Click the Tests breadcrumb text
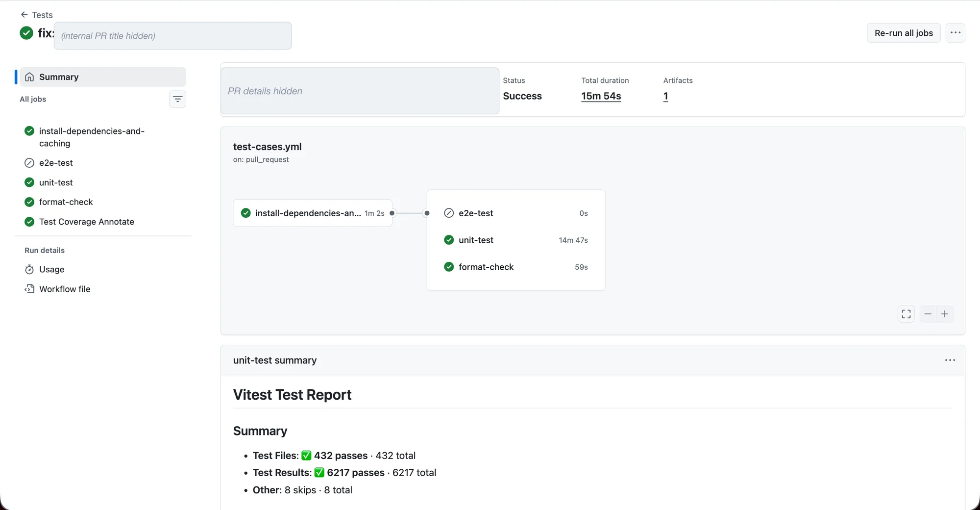The height and width of the screenshot is (510, 980). (42, 15)
